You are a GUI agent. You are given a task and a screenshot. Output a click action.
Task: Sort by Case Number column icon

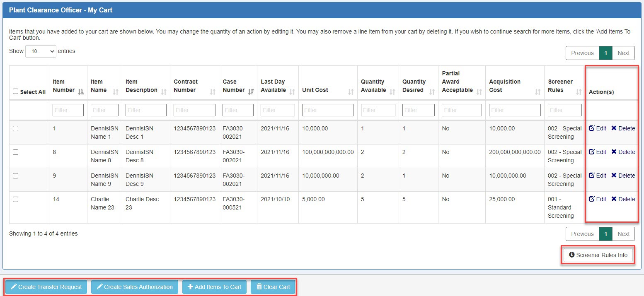pyautogui.click(x=250, y=91)
